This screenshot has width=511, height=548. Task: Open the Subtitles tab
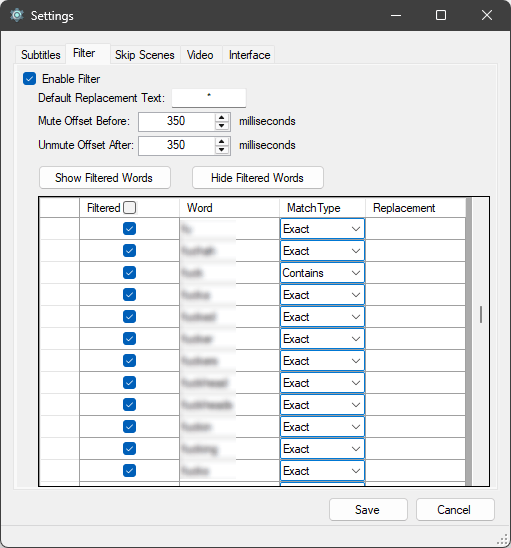tap(41, 55)
